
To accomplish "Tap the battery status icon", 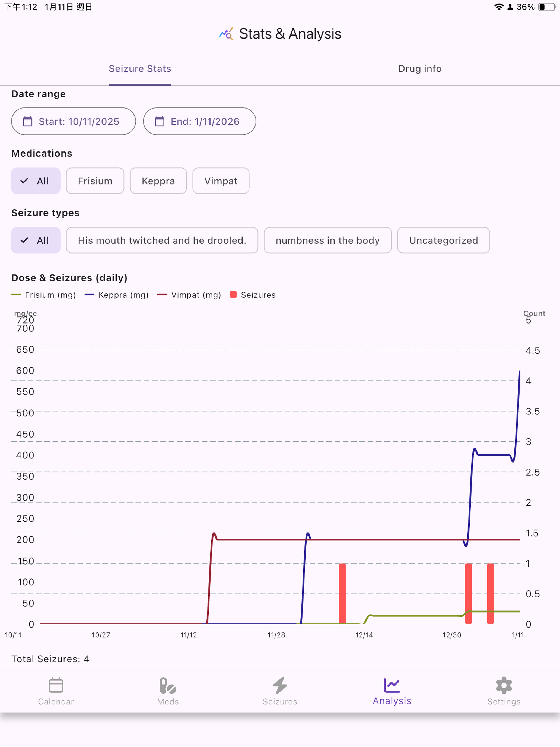I will [547, 7].
